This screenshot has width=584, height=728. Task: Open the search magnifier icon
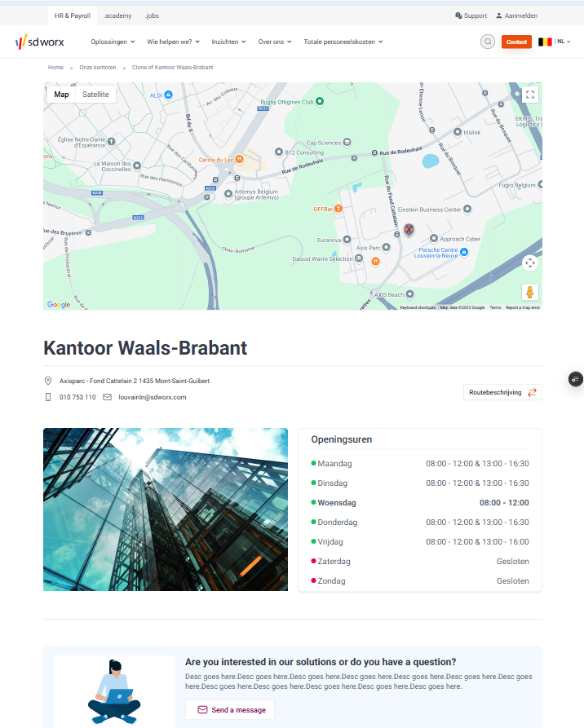point(488,42)
